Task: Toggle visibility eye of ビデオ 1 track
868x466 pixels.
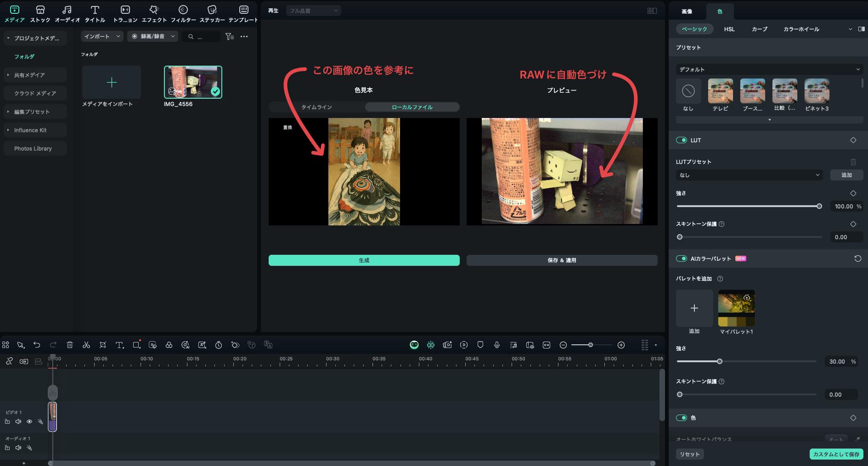Action: (29, 421)
